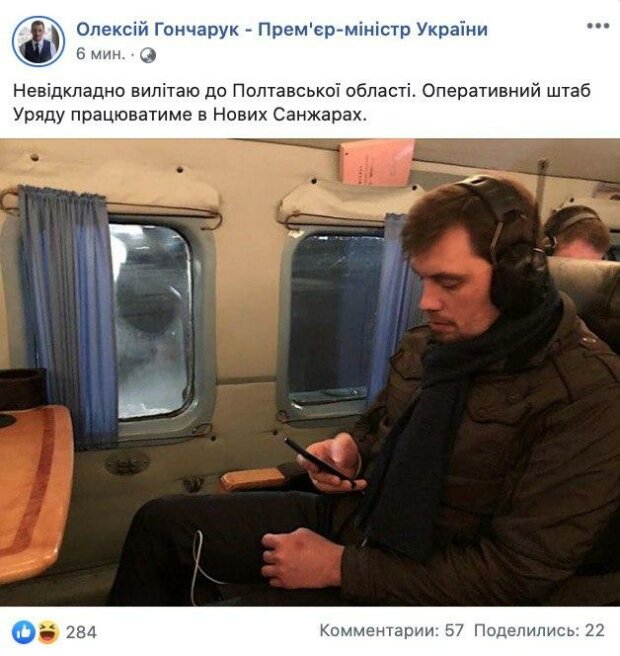The width and height of the screenshot is (620, 656).
Task: Open 'Комментарии: 57' comments
Action: click(x=392, y=630)
